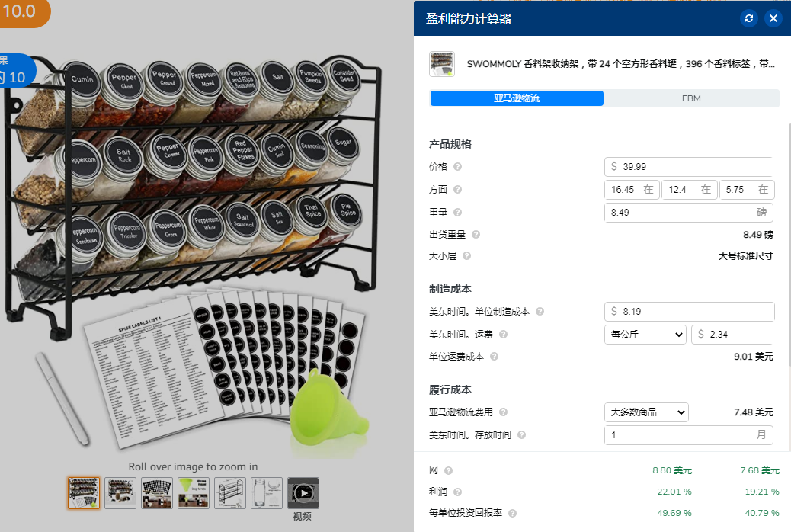Click the weight field showing 8.49
The image size is (791, 532).
tap(689, 213)
